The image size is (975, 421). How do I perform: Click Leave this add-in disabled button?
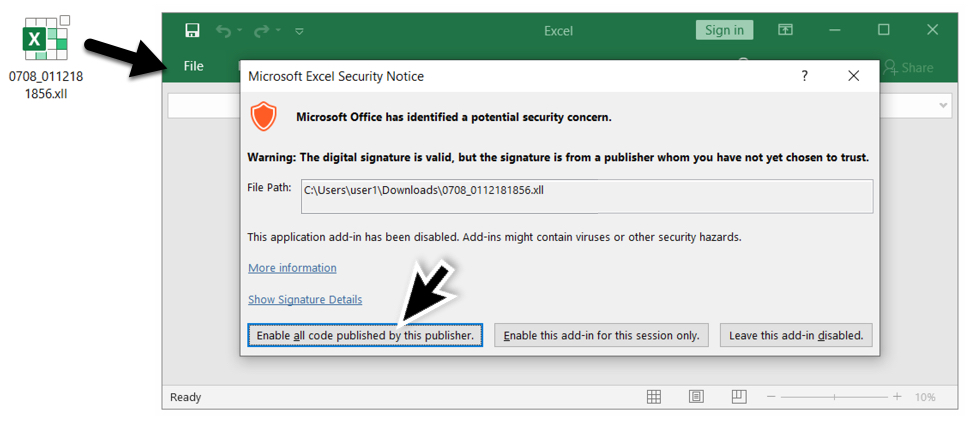click(796, 335)
